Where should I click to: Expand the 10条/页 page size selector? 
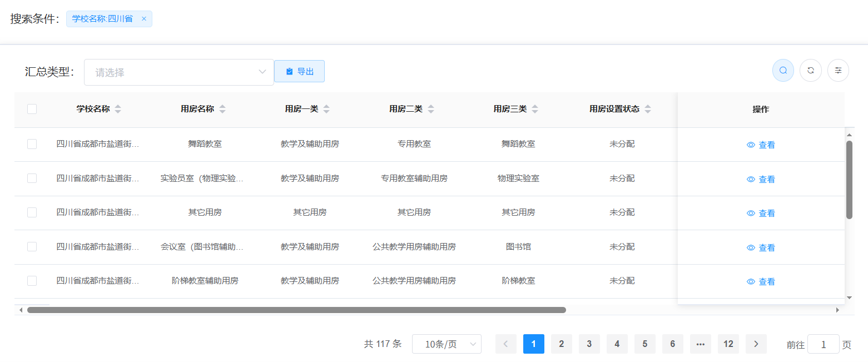click(x=447, y=344)
